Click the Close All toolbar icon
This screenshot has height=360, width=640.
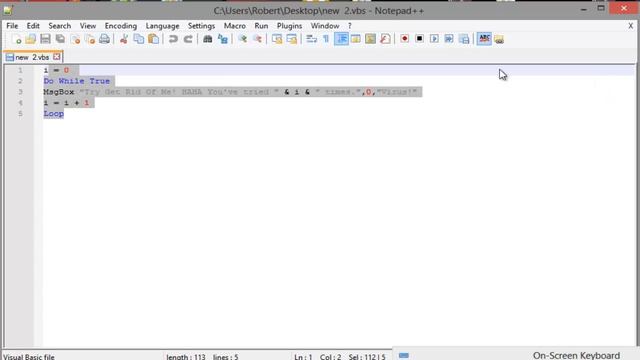90,39
